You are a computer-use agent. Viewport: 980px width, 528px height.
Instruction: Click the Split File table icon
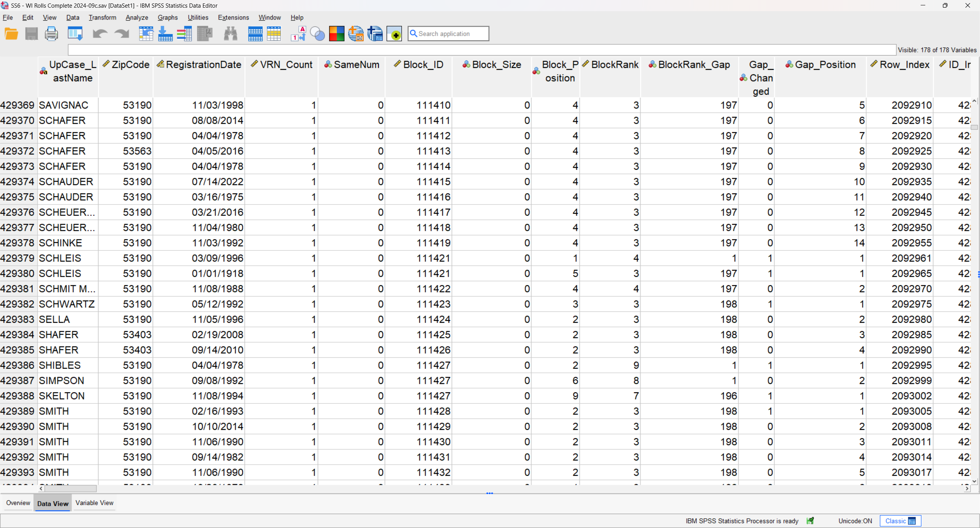pos(255,34)
